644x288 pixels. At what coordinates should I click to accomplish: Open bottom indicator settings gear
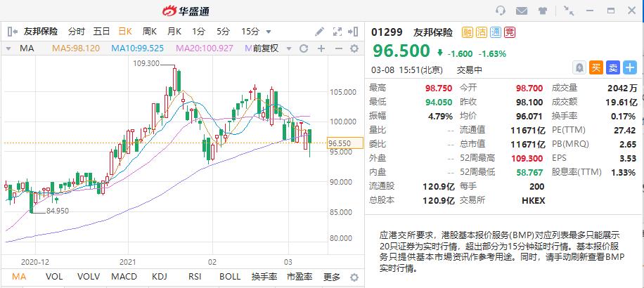tap(354, 277)
